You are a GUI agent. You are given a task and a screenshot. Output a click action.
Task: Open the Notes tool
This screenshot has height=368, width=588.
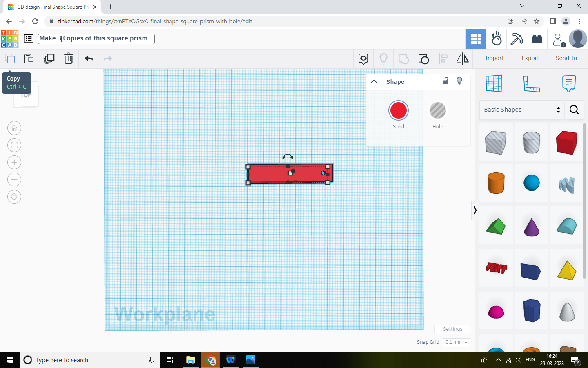[569, 83]
